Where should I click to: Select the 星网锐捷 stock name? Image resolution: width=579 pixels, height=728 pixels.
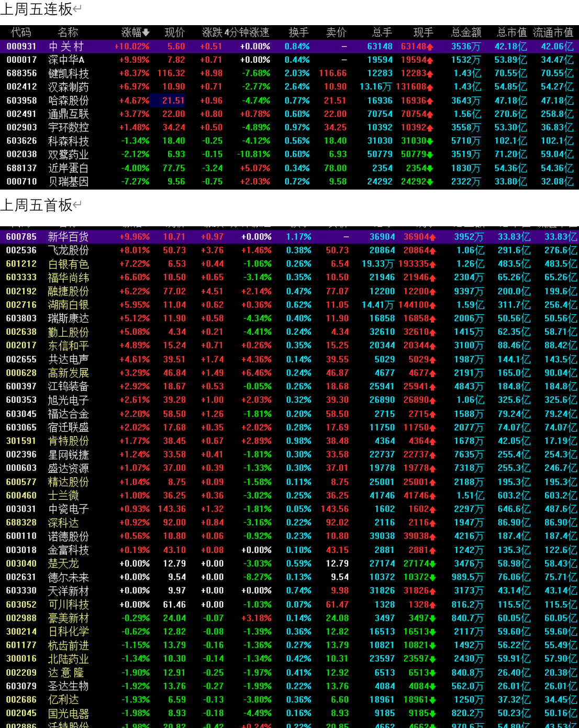pos(69,455)
